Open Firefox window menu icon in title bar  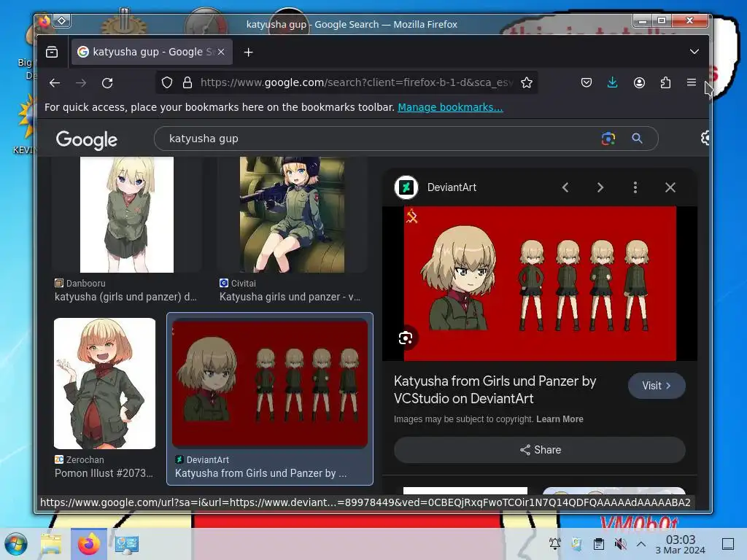pos(44,21)
